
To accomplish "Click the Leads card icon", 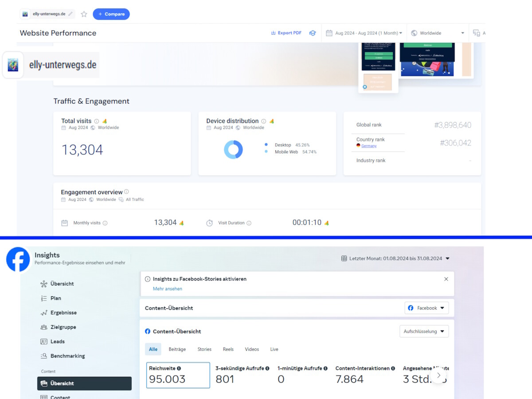I will (44, 341).
